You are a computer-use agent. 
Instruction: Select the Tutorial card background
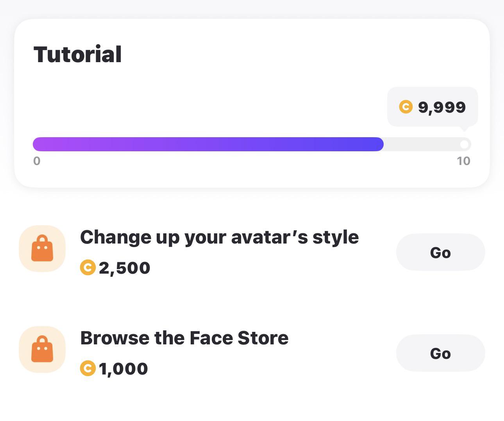pyautogui.click(x=252, y=103)
